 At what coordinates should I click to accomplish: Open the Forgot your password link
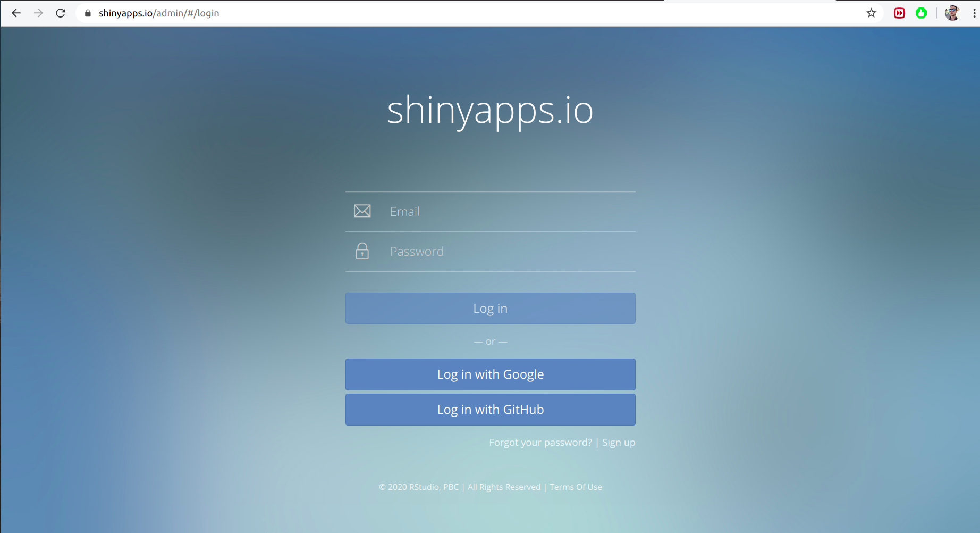pyautogui.click(x=540, y=442)
